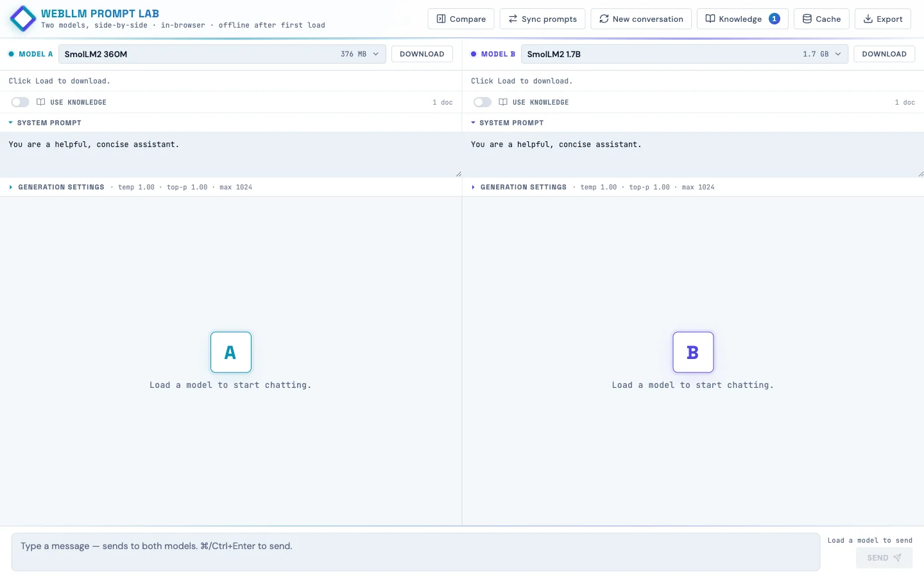Toggle Use Knowledge for Model A

[21, 102]
